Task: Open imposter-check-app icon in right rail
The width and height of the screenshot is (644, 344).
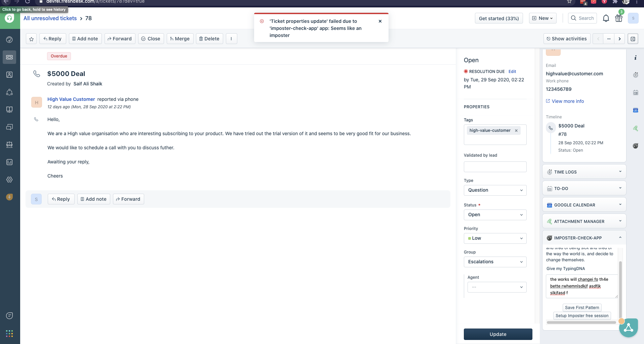Action: [x=635, y=146]
